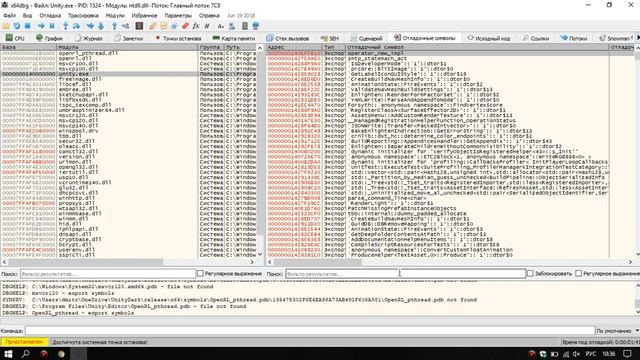Click the Patches bandage toolbar icon
Screen dimensions: 640x360
click(x=153, y=26)
